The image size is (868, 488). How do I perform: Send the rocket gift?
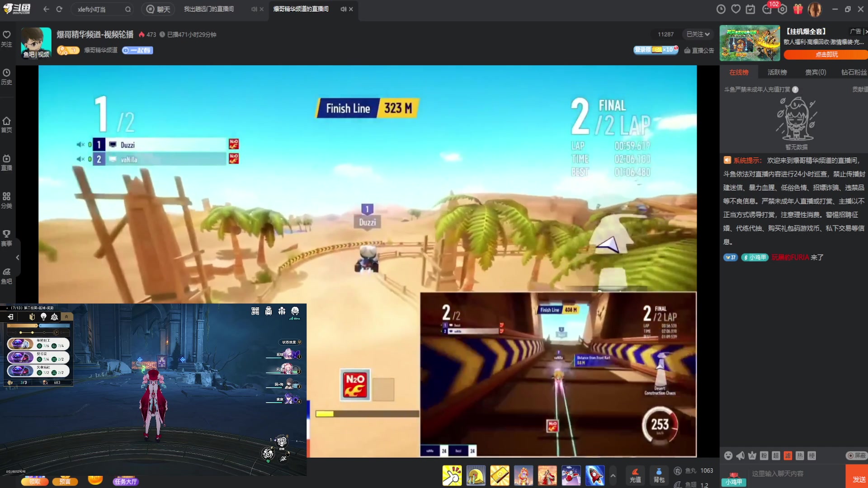pos(595,476)
